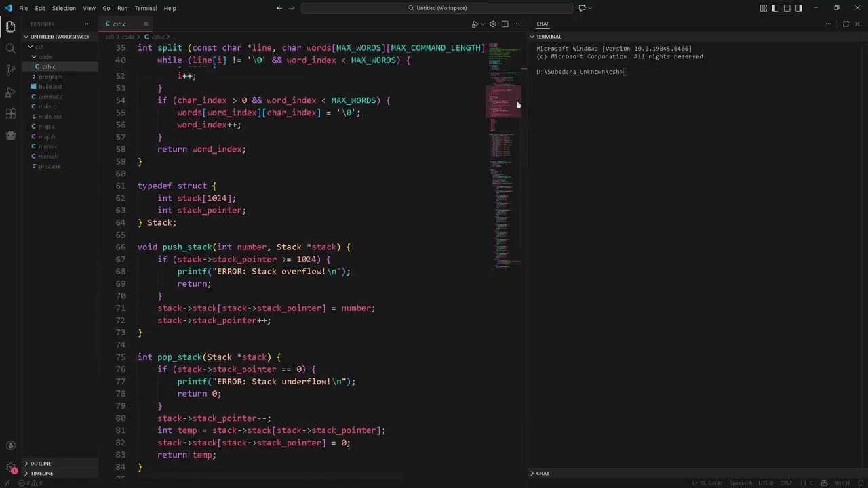Screen dimensions: 868x488
Task: Open editor more actions ellipsis
Action: (x=516, y=24)
